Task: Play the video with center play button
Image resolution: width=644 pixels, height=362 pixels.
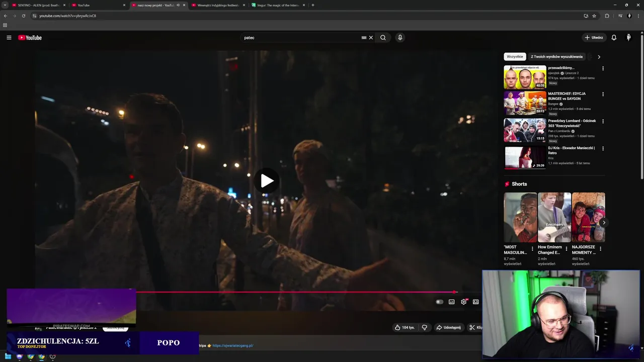Action: [x=267, y=181]
